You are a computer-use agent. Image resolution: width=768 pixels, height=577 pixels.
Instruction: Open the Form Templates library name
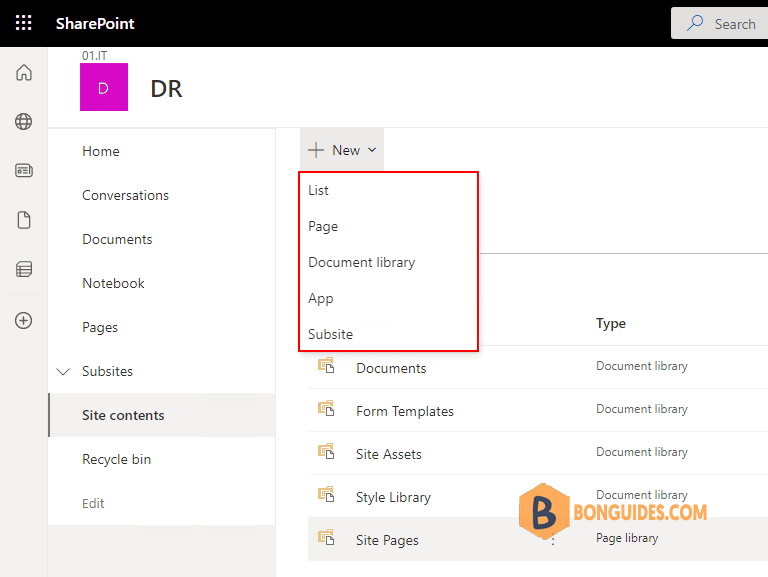tap(405, 411)
